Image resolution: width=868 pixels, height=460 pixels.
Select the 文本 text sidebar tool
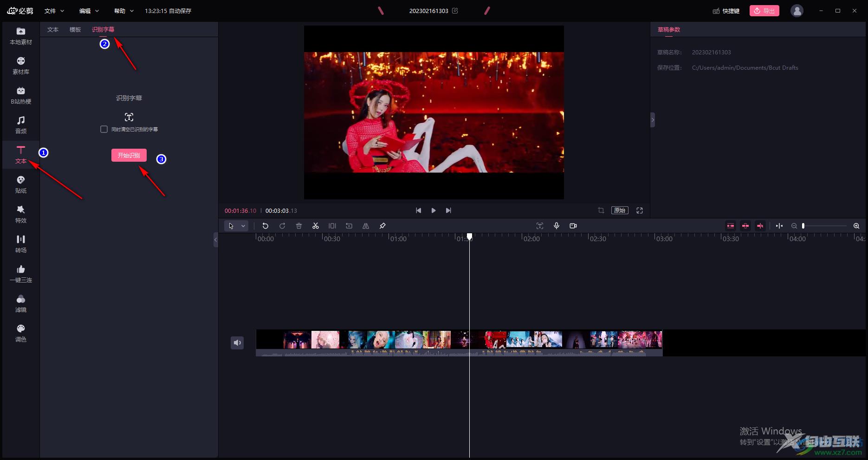pyautogui.click(x=21, y=155)
